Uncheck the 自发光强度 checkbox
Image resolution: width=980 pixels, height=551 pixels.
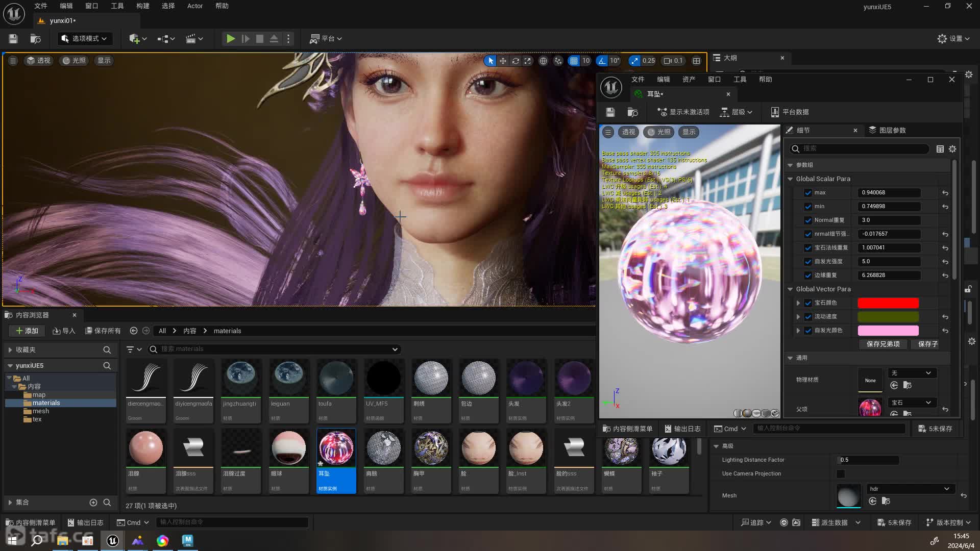click(x=808, y=262)
